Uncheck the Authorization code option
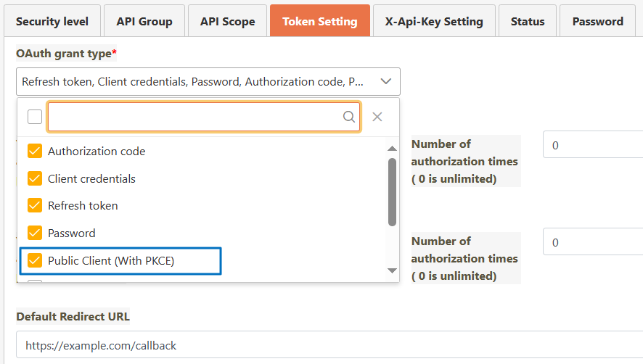Image resolution: width=643 pixels, height=364 pixels. pos(35,152)
